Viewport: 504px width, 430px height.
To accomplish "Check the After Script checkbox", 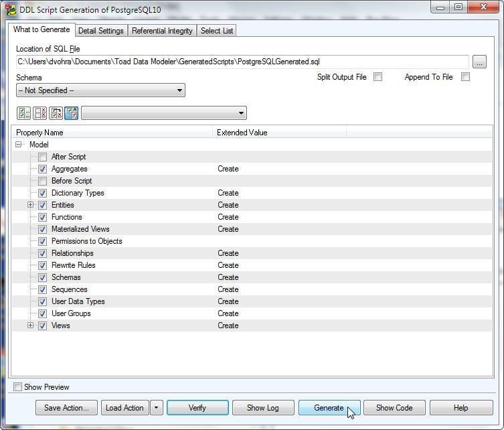I will tap(42, 157).
